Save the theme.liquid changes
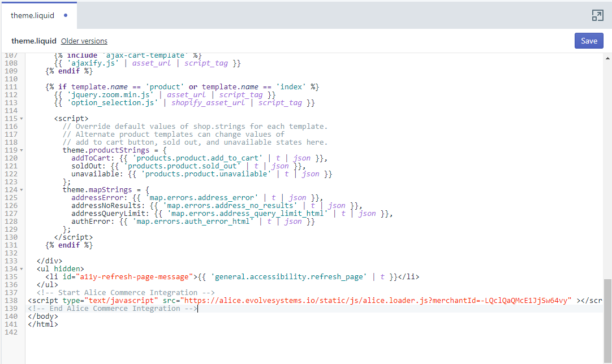612x364 pixels. [x=589, y=41]
